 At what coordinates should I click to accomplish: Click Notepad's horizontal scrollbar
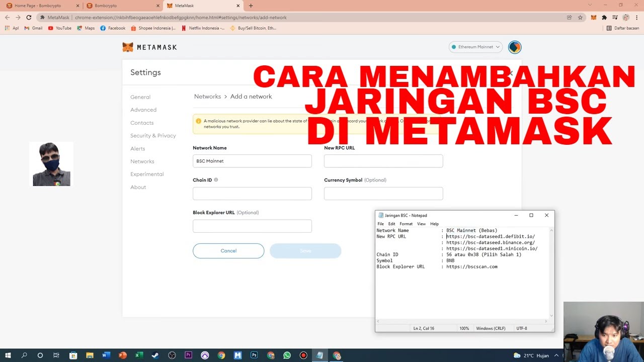coord(462,321)
